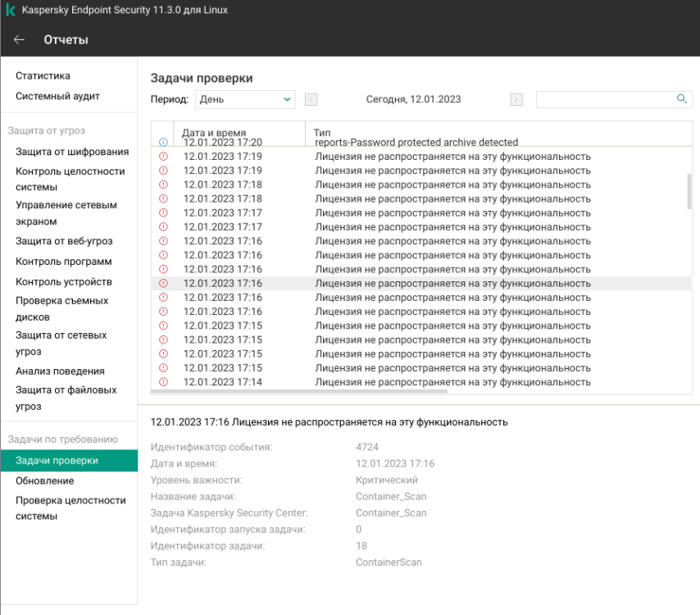Click the warning icon on the first license event

(x=163, y=156)
